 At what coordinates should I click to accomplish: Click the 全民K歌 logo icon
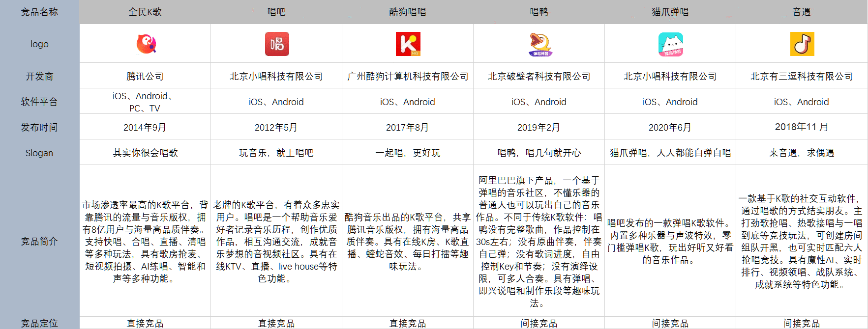coord(146,44)
